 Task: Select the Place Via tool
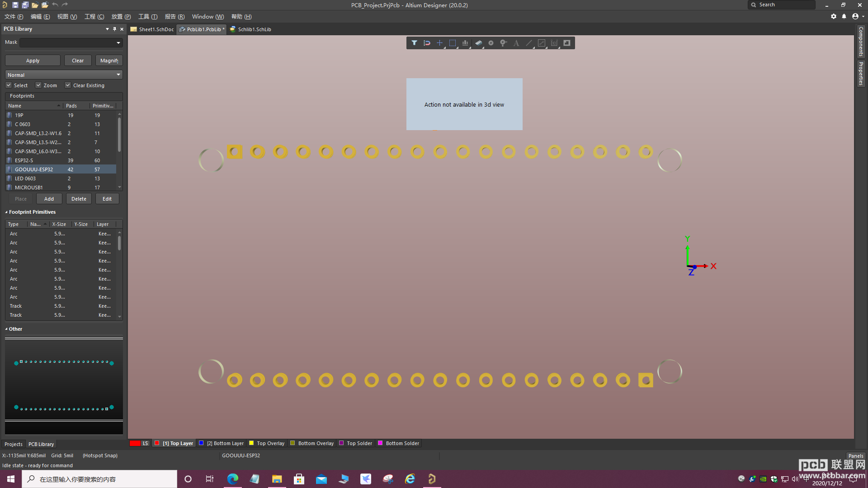pyautogui.click(x=503, y=43)
